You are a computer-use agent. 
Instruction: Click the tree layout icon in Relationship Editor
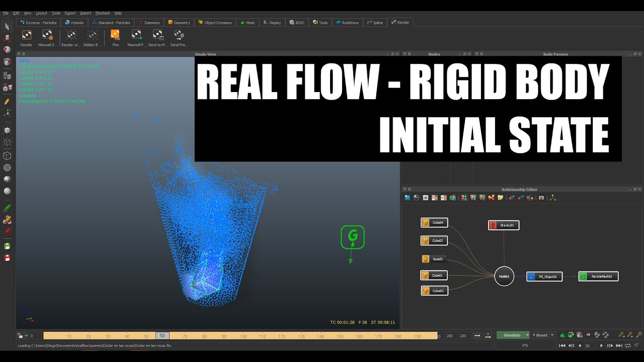point(553,198)
